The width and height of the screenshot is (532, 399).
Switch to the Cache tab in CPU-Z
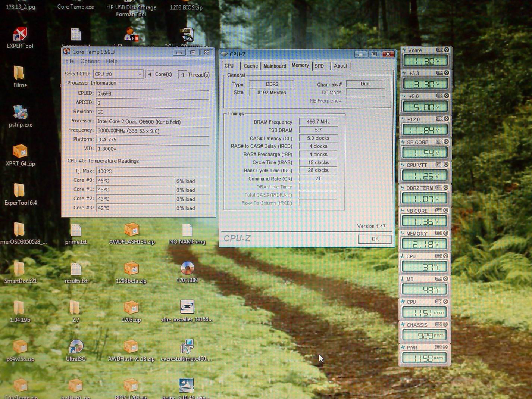pos(250,66)
